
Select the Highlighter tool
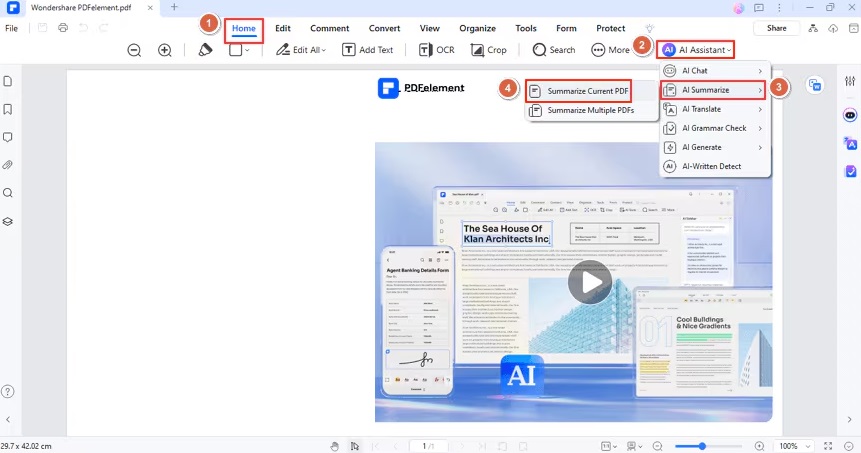tap(205, 49)
